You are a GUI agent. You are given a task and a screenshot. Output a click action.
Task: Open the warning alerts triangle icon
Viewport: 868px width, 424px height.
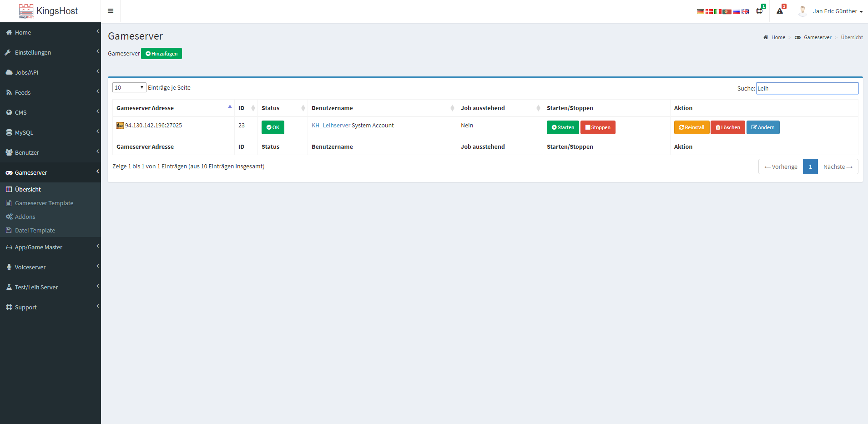tap(780, 11)
